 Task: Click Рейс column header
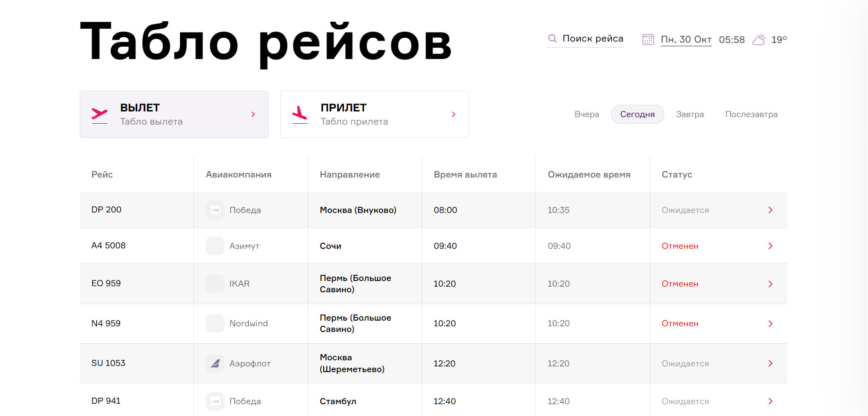coord(102,175)
